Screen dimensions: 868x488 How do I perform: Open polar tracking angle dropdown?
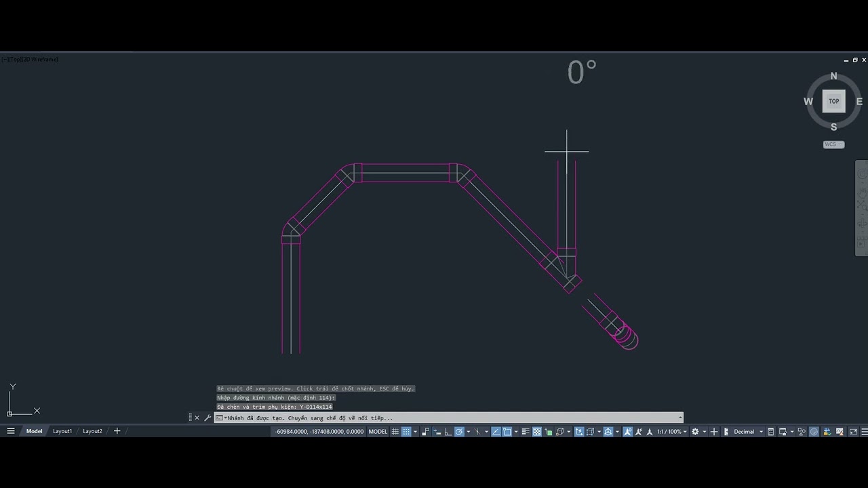[x=468, y=431]
